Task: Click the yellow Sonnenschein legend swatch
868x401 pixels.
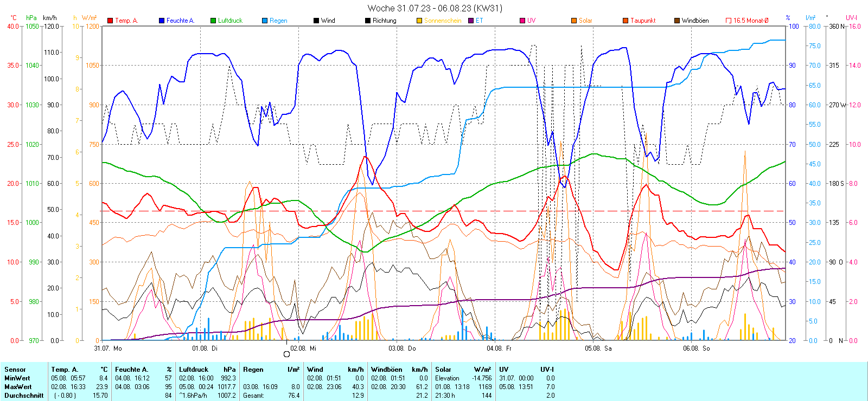Action: [419, 21]
